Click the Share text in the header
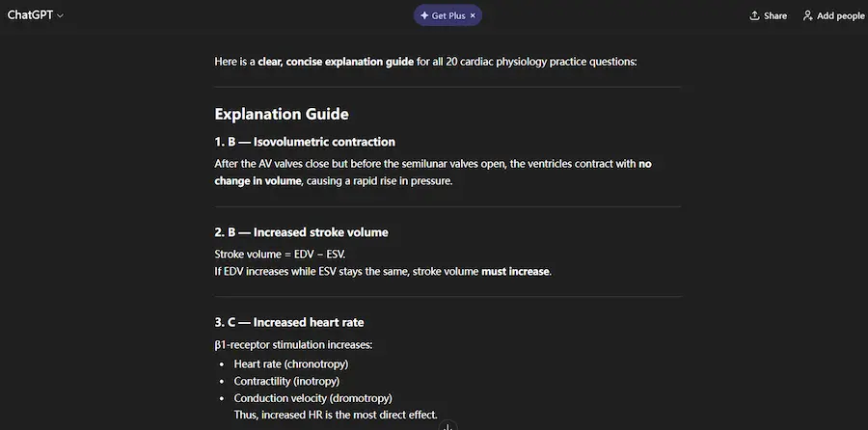 [774, 15]
